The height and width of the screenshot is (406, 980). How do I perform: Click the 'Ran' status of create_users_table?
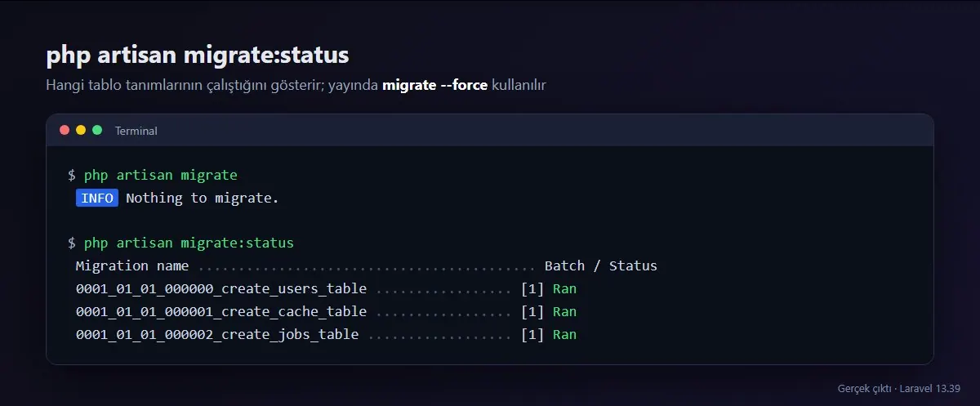pyautogui.click(x=564, y=289)
